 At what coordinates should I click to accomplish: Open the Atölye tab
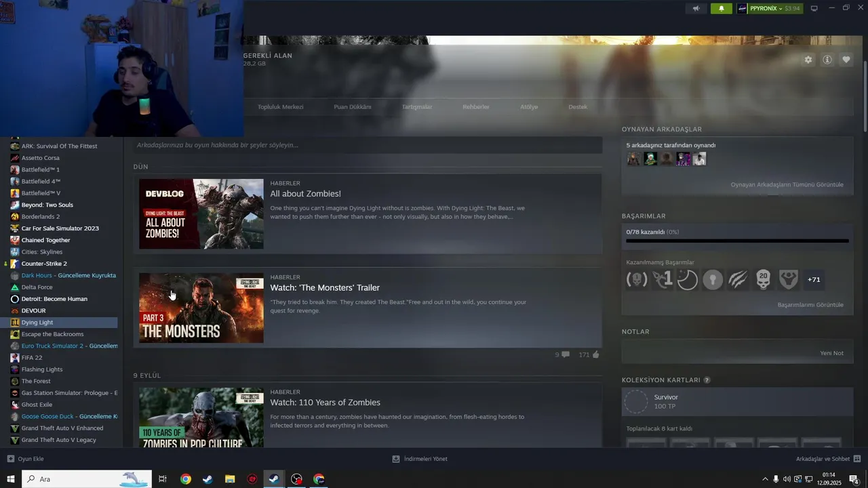529,107
